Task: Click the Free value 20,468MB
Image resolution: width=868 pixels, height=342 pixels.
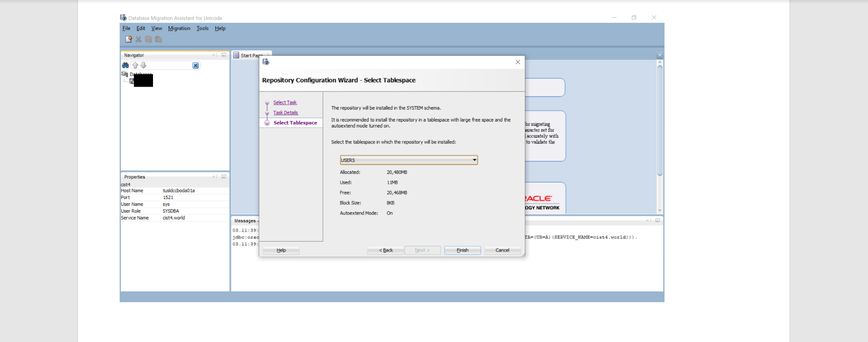Action: 397,193
